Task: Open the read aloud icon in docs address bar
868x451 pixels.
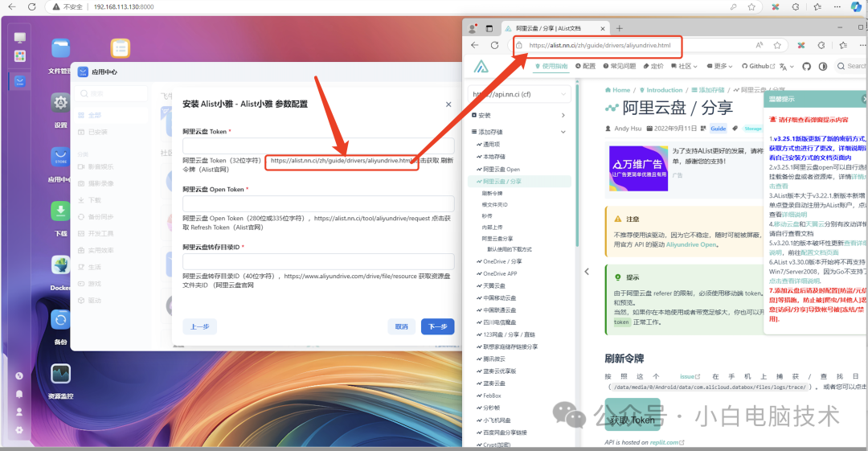Action: point(759,46)
